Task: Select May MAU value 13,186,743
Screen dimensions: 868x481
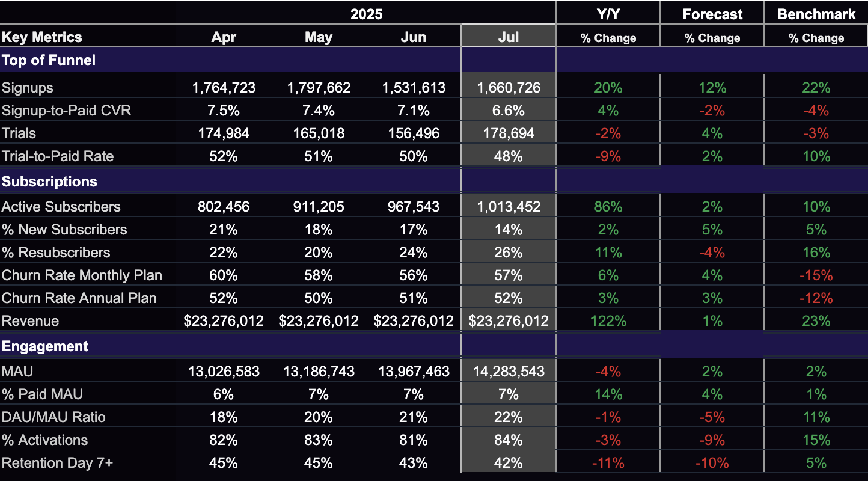Action: pyautogui.click(x=319, y=372)
